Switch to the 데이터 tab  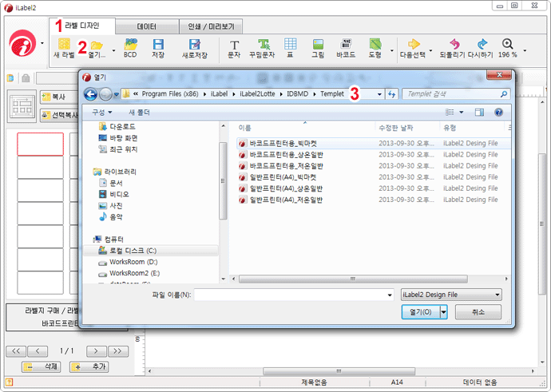(x=147, y=26)
